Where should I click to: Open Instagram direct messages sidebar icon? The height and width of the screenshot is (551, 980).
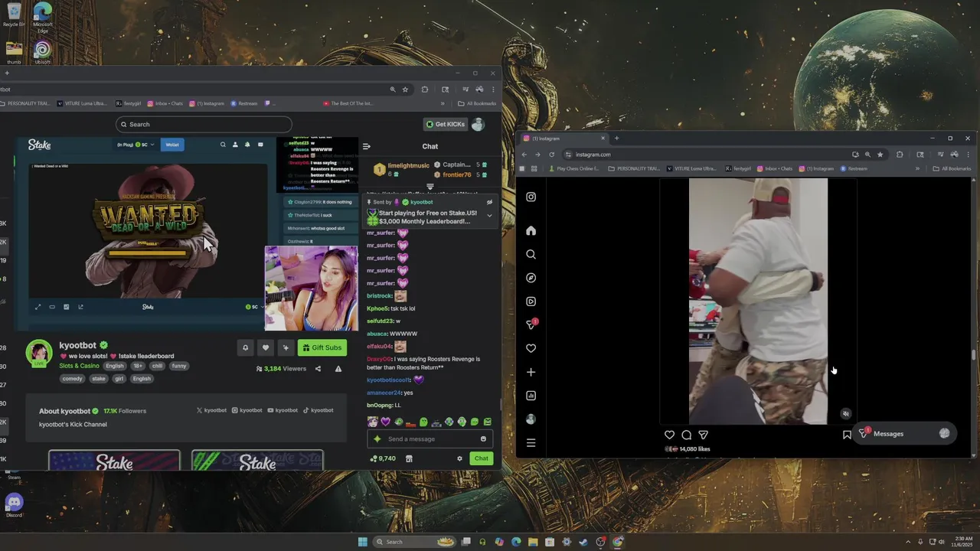531,324
